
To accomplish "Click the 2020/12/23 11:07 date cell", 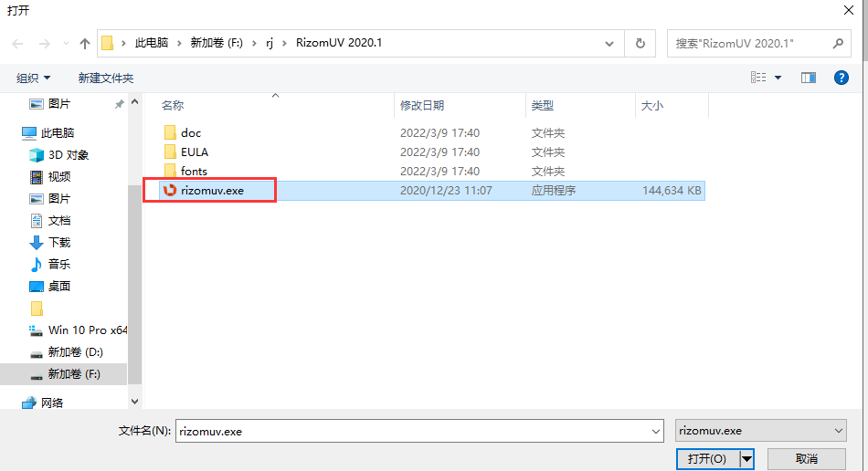I will 446,191.
